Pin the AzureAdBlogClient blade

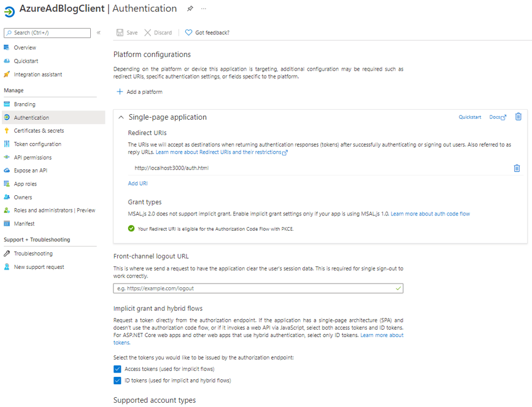[x=190, y=9]
